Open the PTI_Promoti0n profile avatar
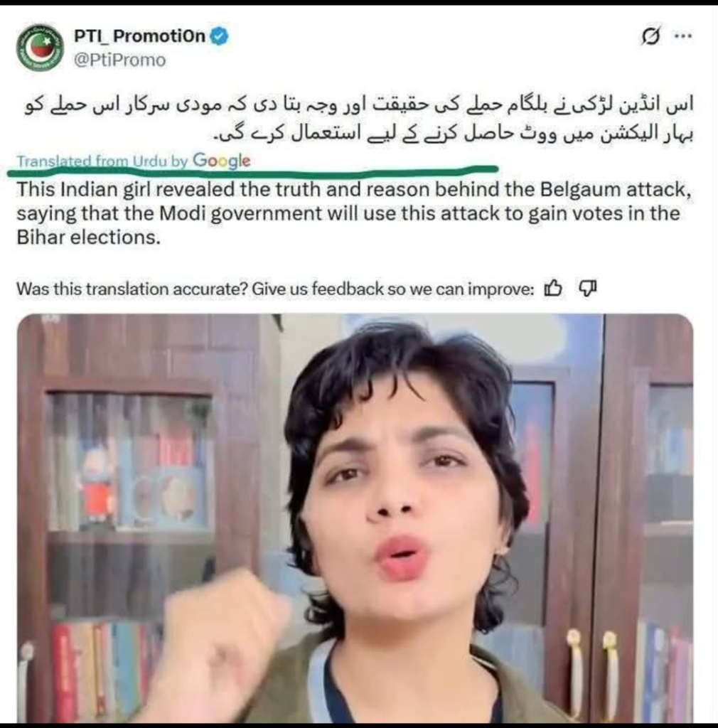The image size is (718, 728). tap(40, 48)
